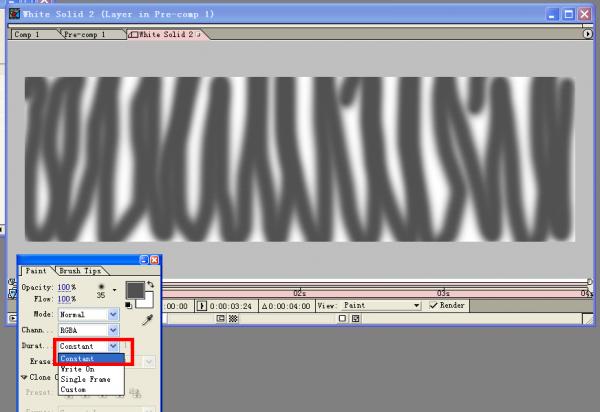Open the View dropdown set to Paint
The image size is (600, 412).
[x=381, y=305]
